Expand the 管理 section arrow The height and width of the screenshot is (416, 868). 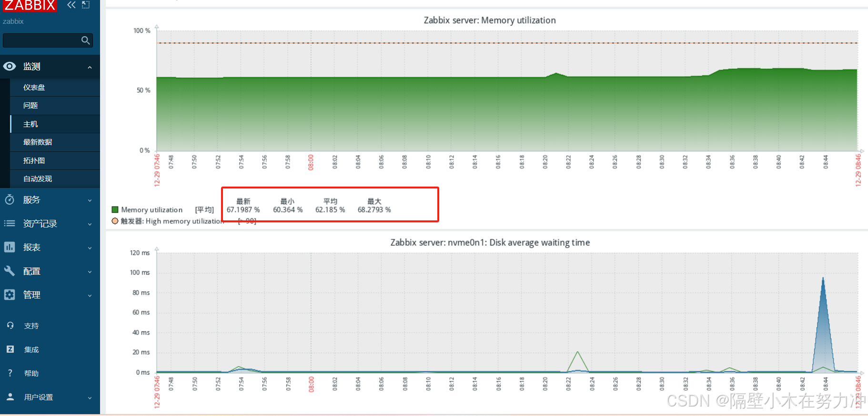point(90,296)
